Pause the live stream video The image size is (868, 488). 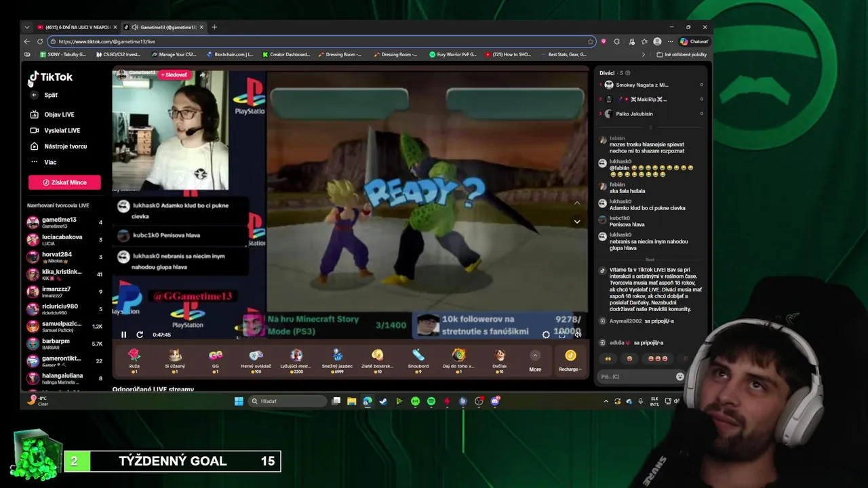click(x=123, y=335)
